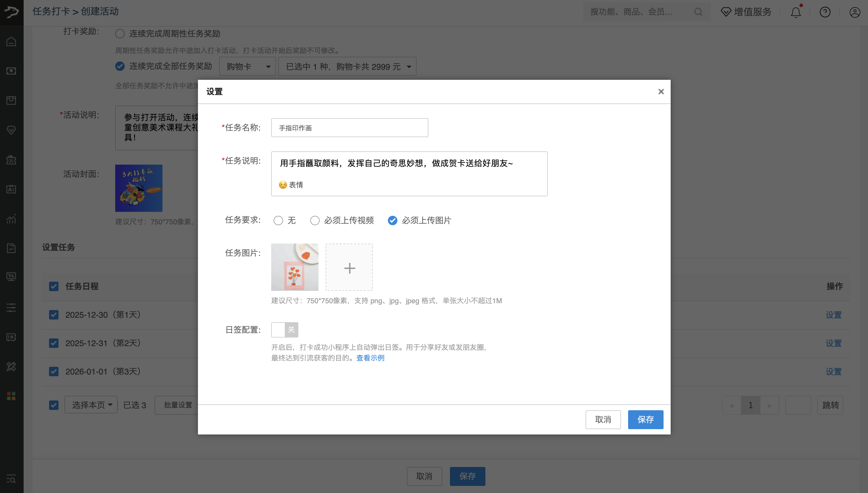Open the products icon in the left sidebar
Viewport: 868px width, 493px height.
click(x=11, y=100)
